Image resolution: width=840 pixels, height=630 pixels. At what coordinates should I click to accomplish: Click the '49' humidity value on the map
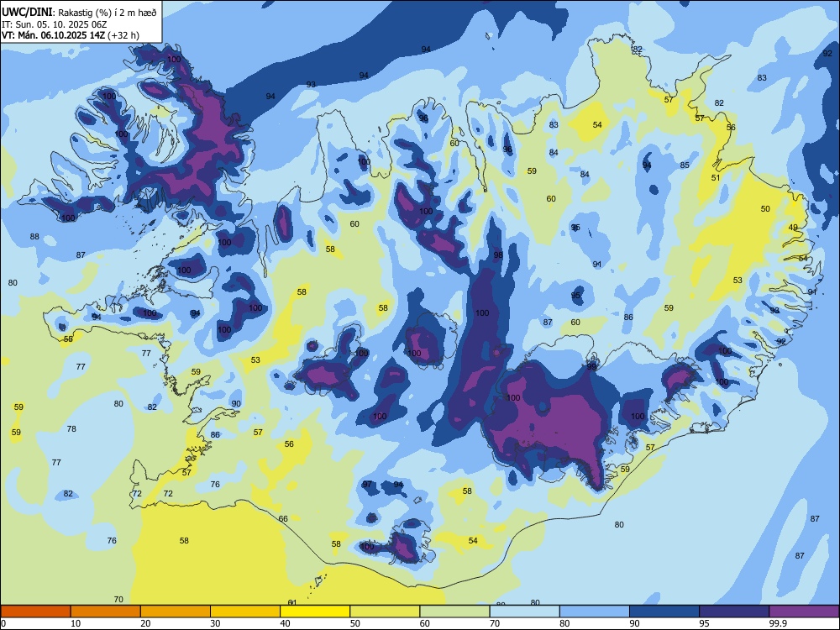click(x=793, y=228)
